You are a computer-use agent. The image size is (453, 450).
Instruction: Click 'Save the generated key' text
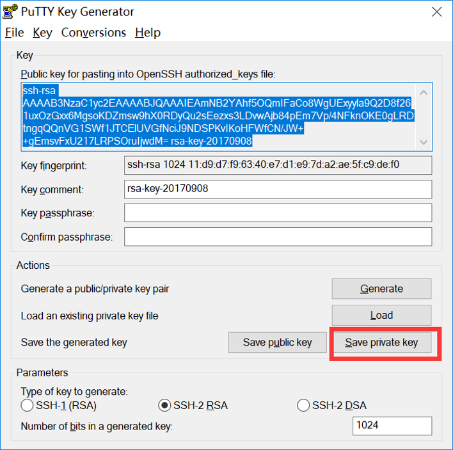click(74, 342)
